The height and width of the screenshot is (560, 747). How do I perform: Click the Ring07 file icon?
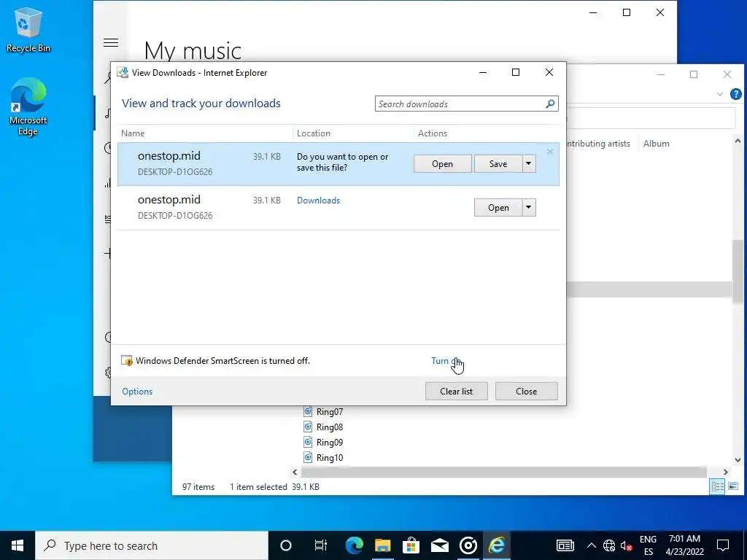click(308, 411)
